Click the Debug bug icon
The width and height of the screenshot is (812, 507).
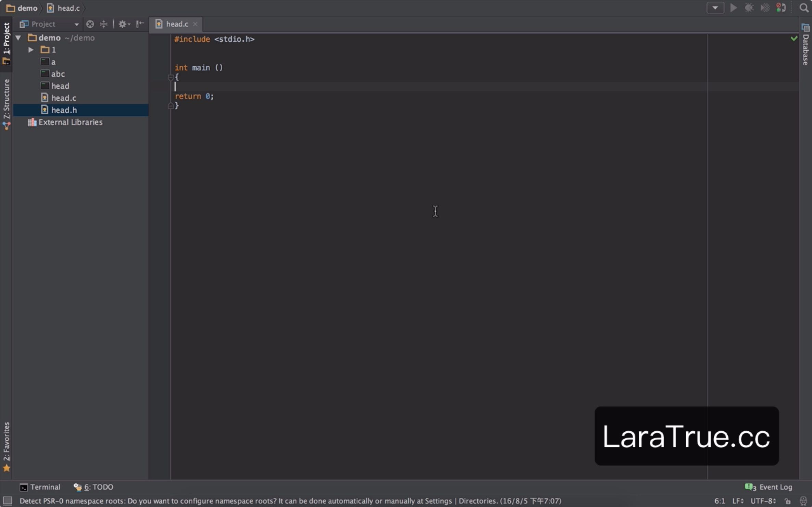749,8
